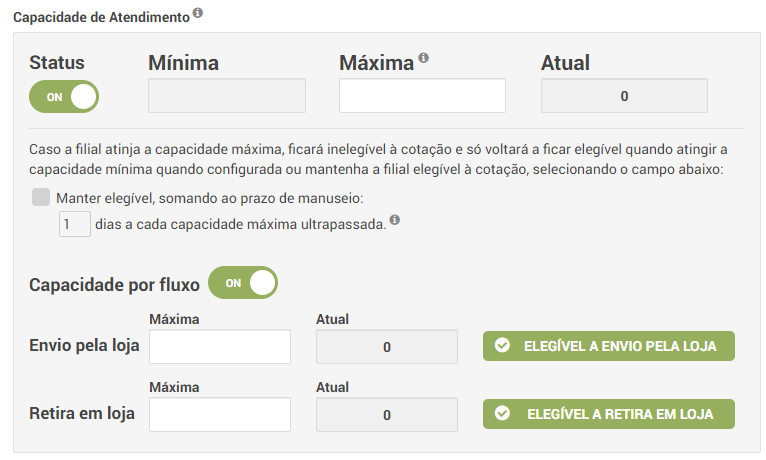Focus the main Máxima capacity input
The width and height of the screenshot is (766, 460).
click(x=422, y=96)
